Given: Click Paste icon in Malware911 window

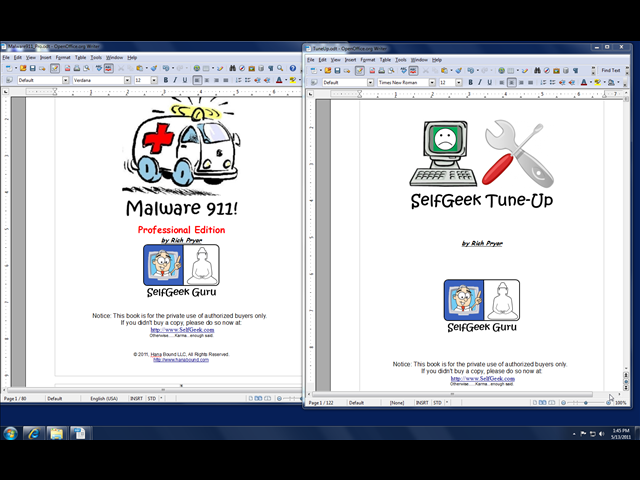Looking at the screenshot, I should [x=140, y=69].
